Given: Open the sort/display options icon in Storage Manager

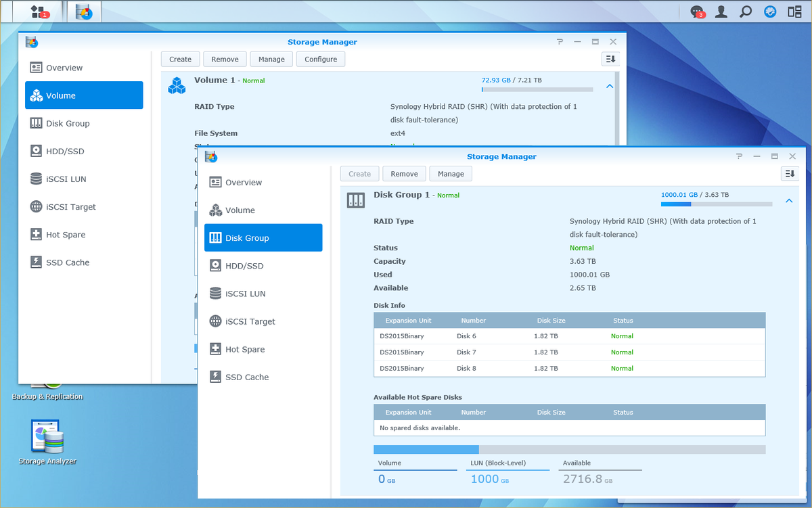Looking at the screenshot, I should pos(790,173).
